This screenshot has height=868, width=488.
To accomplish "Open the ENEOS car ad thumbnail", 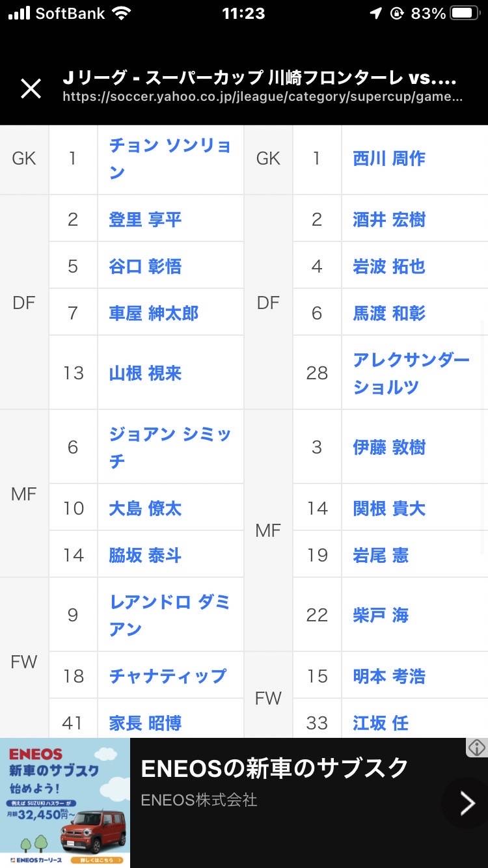I will click(x=65, y=803).
